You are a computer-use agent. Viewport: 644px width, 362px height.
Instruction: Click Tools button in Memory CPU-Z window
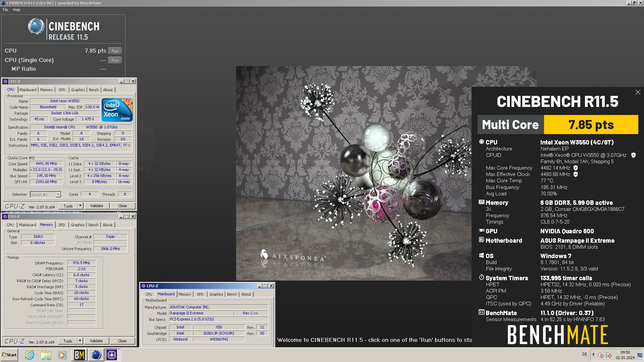click(x=68, y=341)
